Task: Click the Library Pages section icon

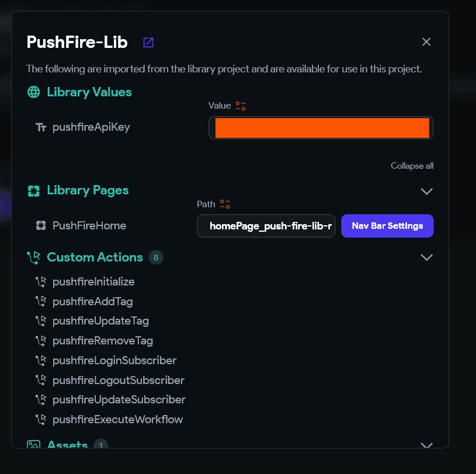Action: pos(34,191)
